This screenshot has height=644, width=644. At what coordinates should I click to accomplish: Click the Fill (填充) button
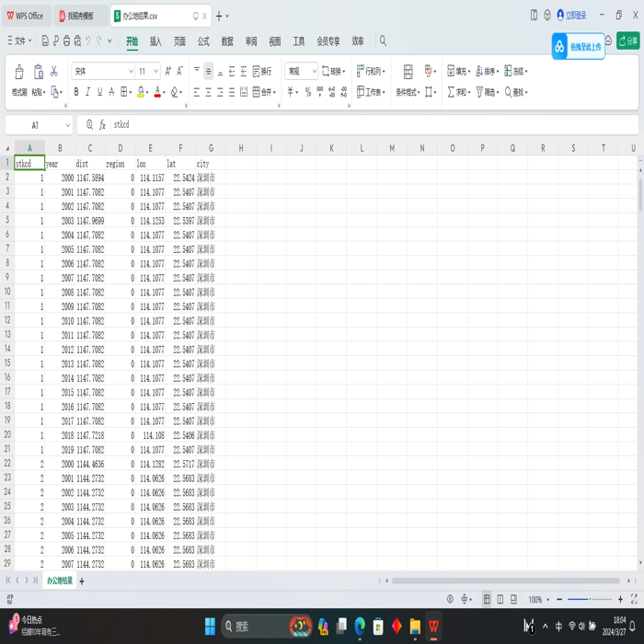pyautogui.click(x=459, y=72)
